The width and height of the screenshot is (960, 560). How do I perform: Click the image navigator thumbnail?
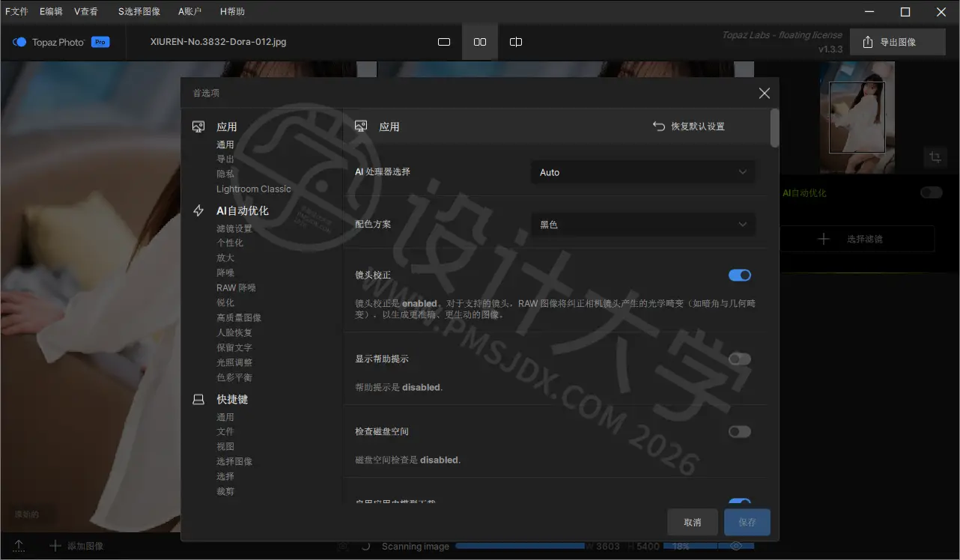[x=857, y=117]
